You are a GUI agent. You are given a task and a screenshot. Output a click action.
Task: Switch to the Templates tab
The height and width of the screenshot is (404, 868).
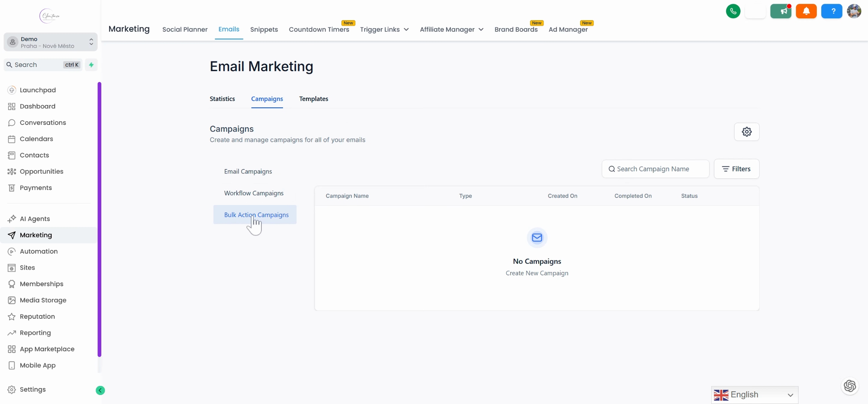click(313, 99)
